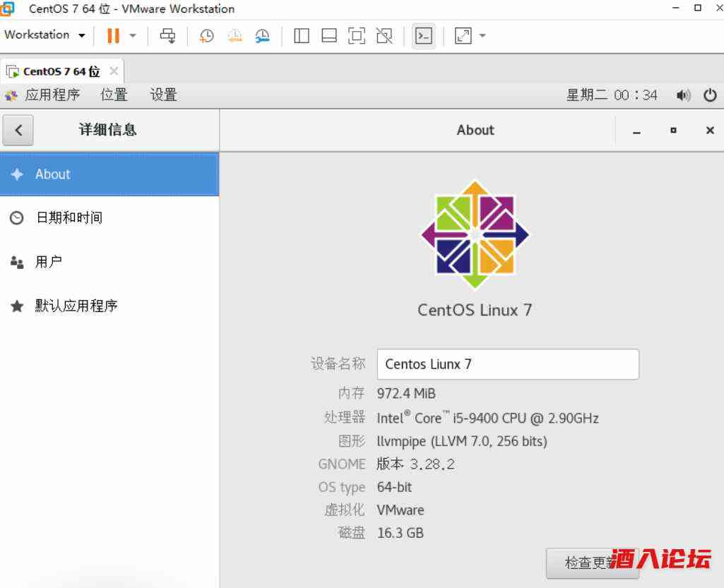Click the CentOS logo image
The width and height of the screenshot is (724, 588).
[x=475, y=234]
